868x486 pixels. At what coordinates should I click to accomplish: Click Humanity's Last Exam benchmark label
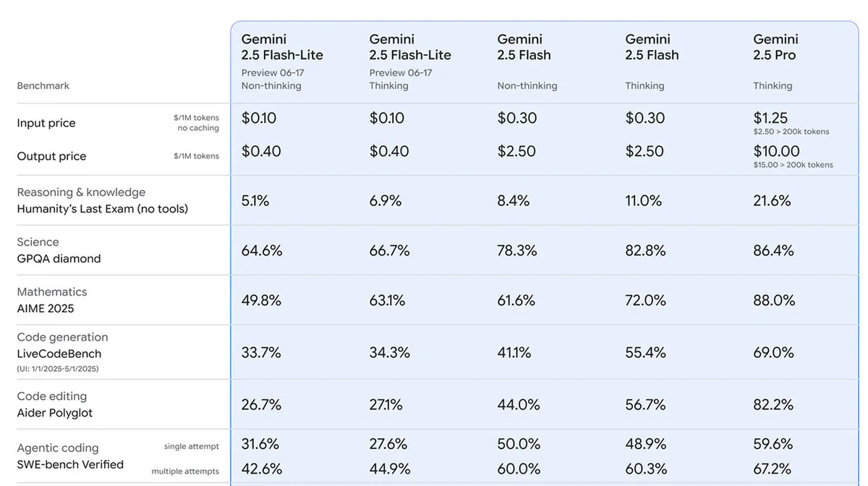103,209
